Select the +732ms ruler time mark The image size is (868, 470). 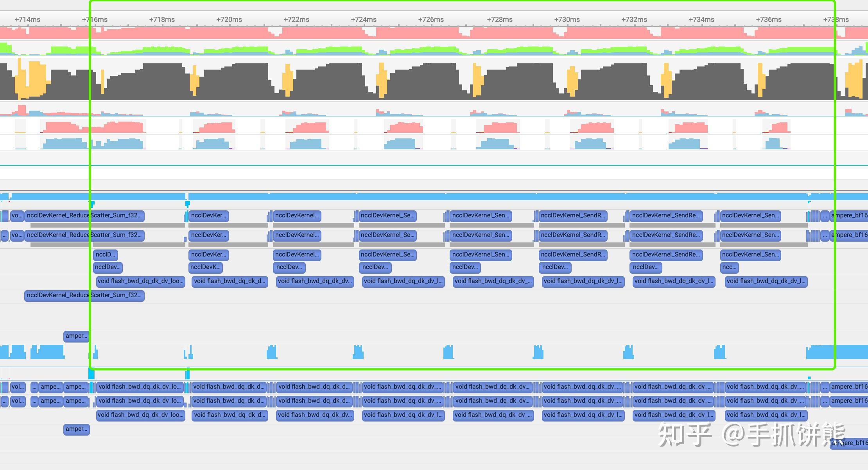[634, 20]
